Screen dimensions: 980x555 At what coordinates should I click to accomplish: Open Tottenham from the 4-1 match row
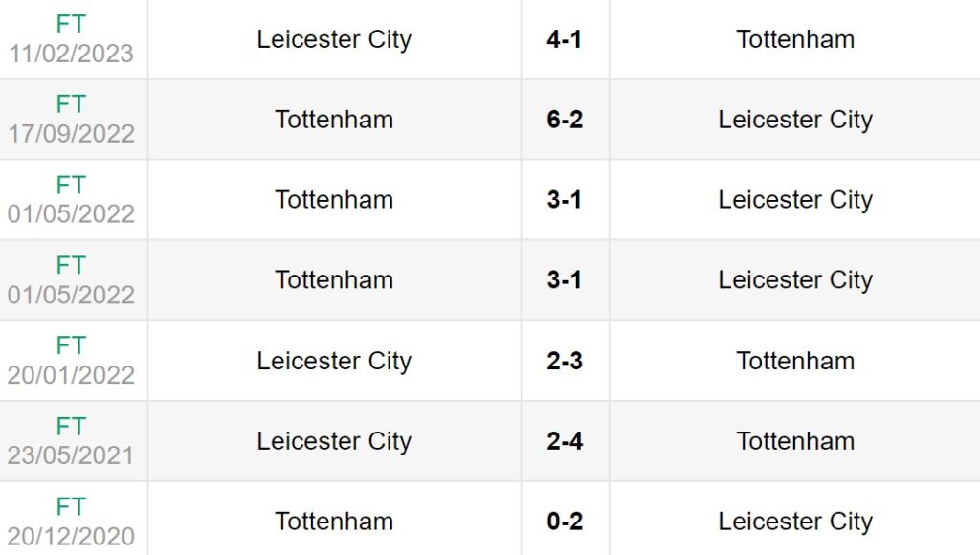(795, 39)
